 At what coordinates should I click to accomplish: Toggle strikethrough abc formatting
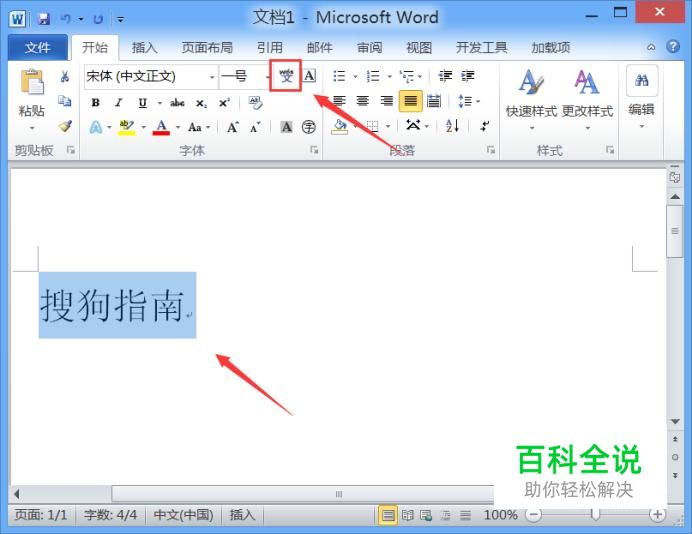click(177, 103)
